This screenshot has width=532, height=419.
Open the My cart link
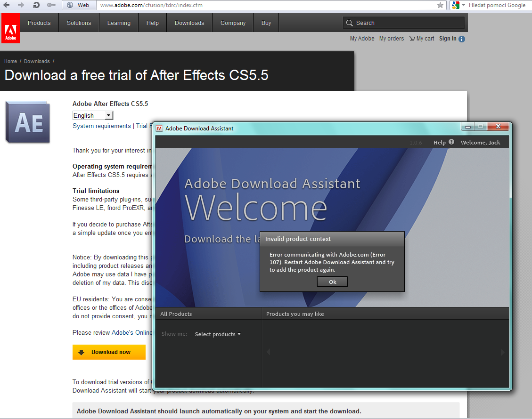(422, 39)
